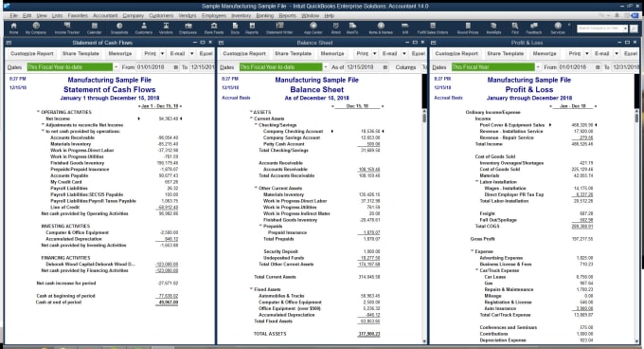Open the Docs icon
644x349 pixels.
pos(235,28)
